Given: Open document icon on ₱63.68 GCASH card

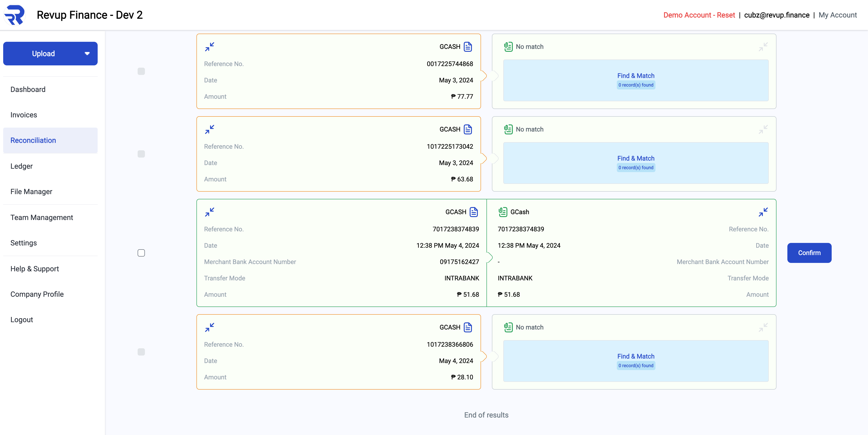Looking at the screenshot, I should pos(468,129).
